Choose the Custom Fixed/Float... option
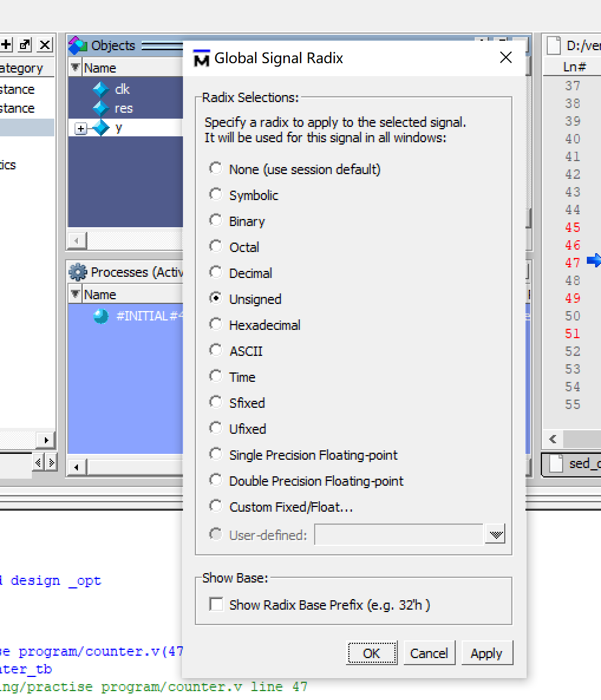 [x=215, y=506]
